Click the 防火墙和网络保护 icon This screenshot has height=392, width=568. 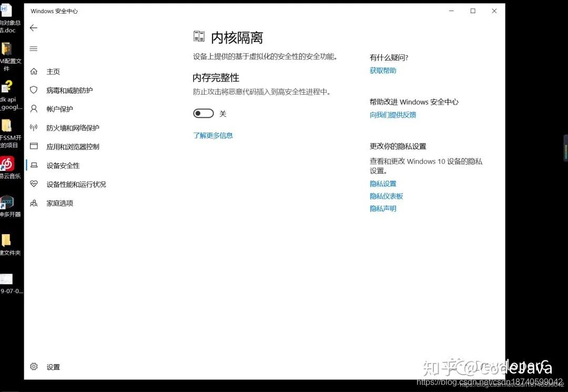pyautogui.click(x=34, y=127)
